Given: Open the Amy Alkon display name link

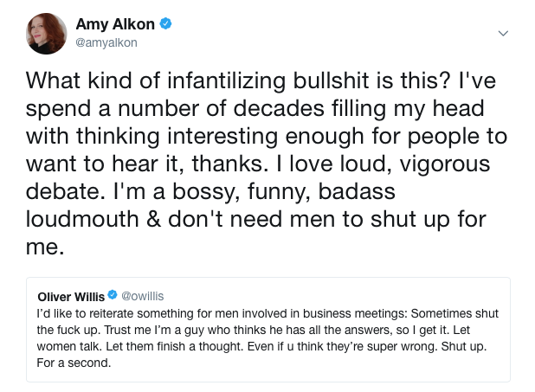Looking at the screenshot, I should (x=116, y=24).
